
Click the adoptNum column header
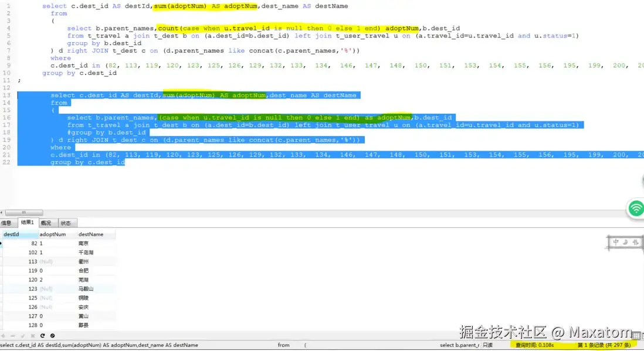click(x=53, y=234)
